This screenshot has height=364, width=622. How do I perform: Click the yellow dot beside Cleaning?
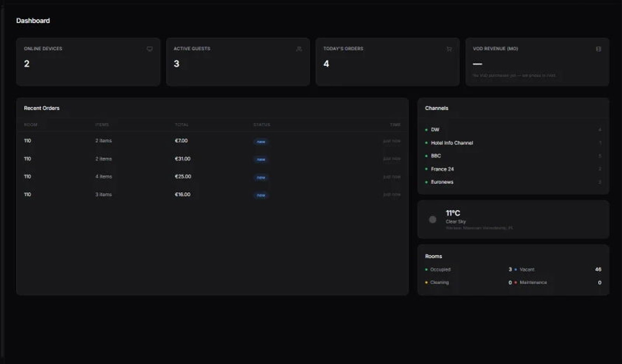point(426,283)
